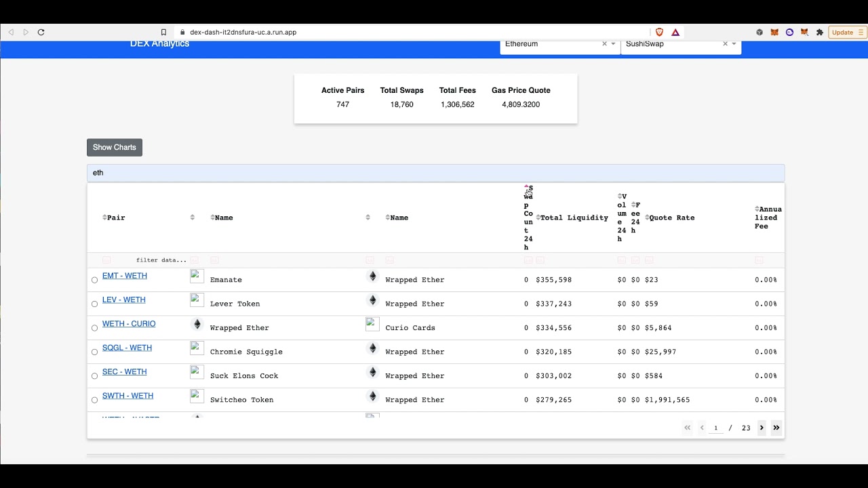This screenshot has height=488, width=868.
Task: Open the first MetaMask fox extension
Action: coord(774,32)
